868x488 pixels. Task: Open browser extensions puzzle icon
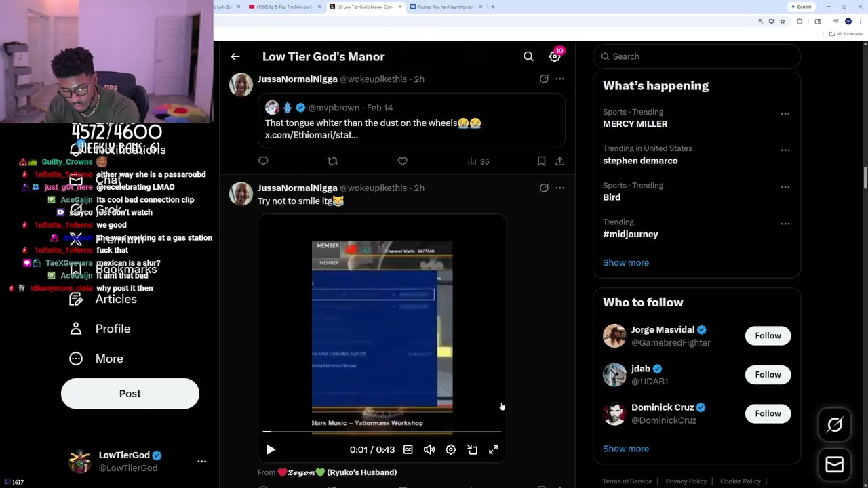tap(800, 22)
